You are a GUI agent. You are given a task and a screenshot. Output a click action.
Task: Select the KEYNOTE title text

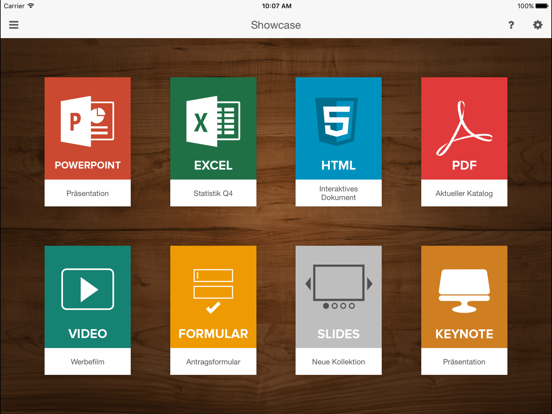click(x=464, y=334)
